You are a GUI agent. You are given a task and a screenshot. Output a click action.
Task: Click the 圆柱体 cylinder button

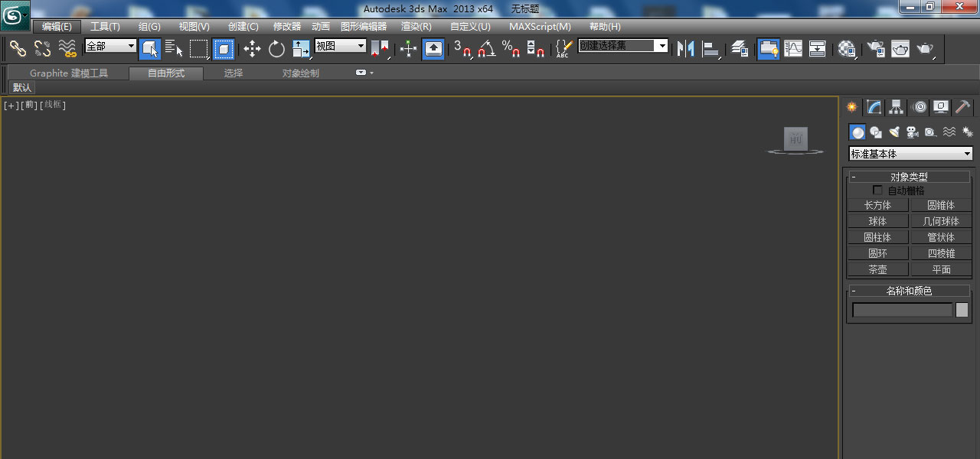[878, 237]
